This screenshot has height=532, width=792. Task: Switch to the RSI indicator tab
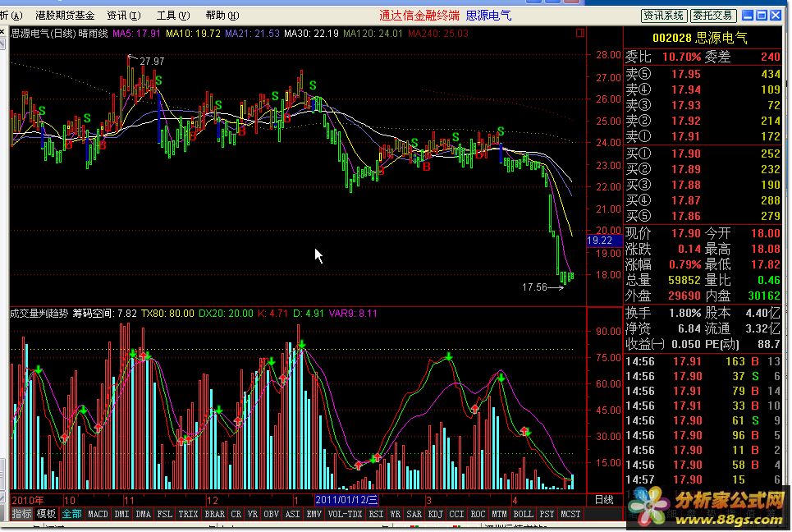376,514
